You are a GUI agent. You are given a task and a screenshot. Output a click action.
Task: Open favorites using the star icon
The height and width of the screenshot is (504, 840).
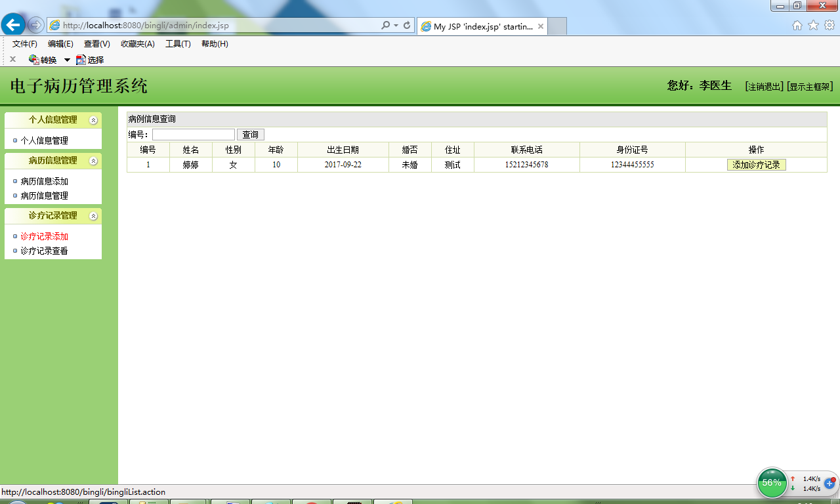pos(812,25)
